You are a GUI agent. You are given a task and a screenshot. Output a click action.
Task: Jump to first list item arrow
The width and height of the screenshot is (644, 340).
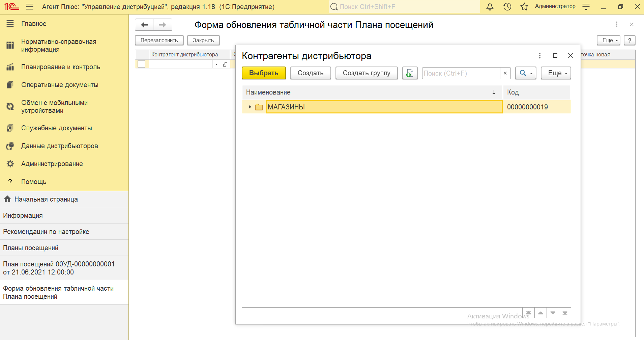528,313
